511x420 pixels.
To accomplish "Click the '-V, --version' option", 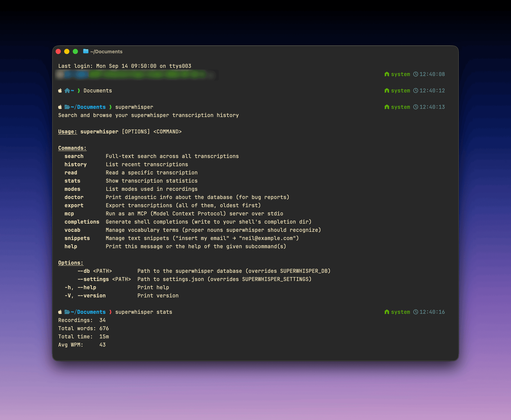I will [x=85, y=296].
